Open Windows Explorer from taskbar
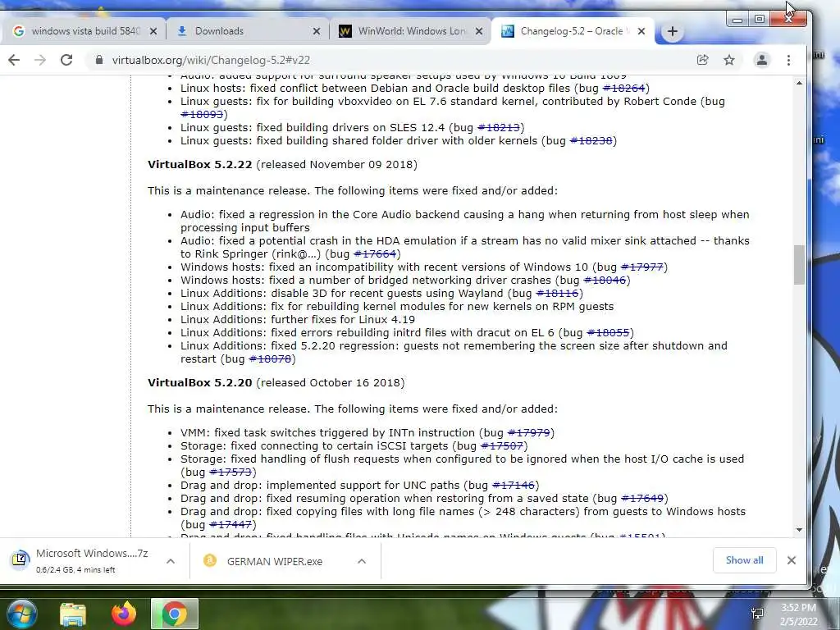The width and height of the screenshot is (840, 630). pyautogui.click(x=73, y=614)
